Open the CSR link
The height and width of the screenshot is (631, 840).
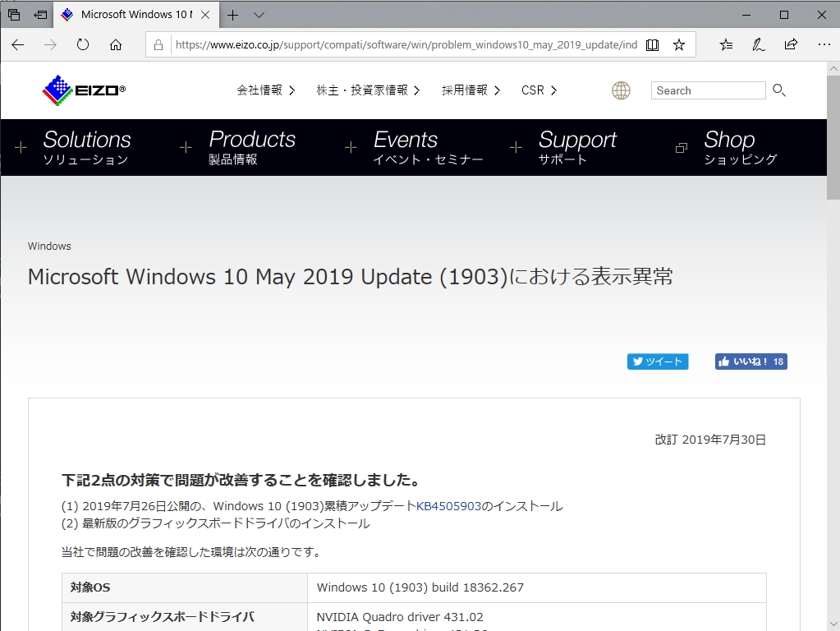pyautogui.click(x=539, y=90)
